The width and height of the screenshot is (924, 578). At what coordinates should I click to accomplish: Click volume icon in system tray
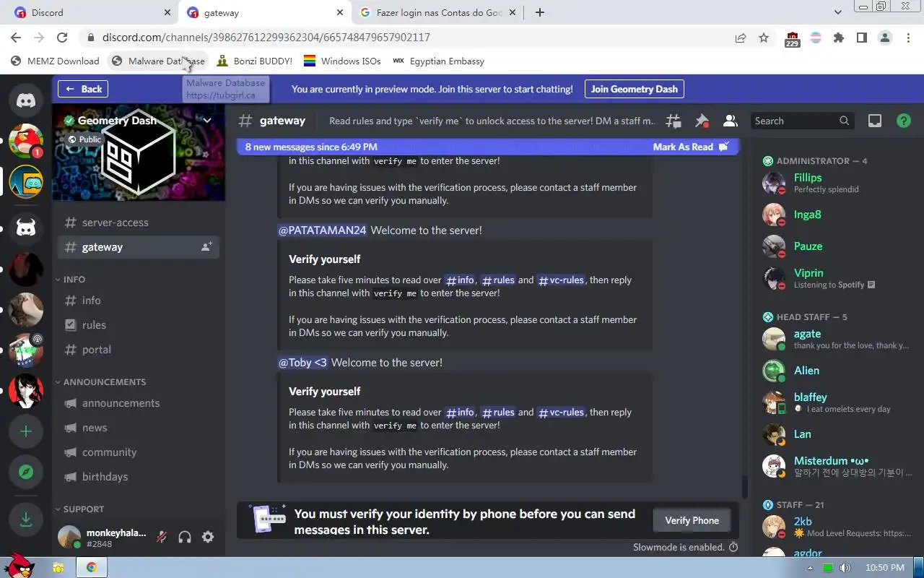(845, 568)
